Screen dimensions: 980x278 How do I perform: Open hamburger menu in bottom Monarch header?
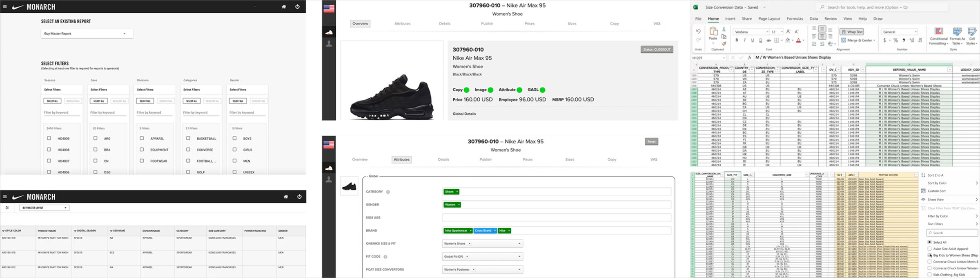pos(5,197)
